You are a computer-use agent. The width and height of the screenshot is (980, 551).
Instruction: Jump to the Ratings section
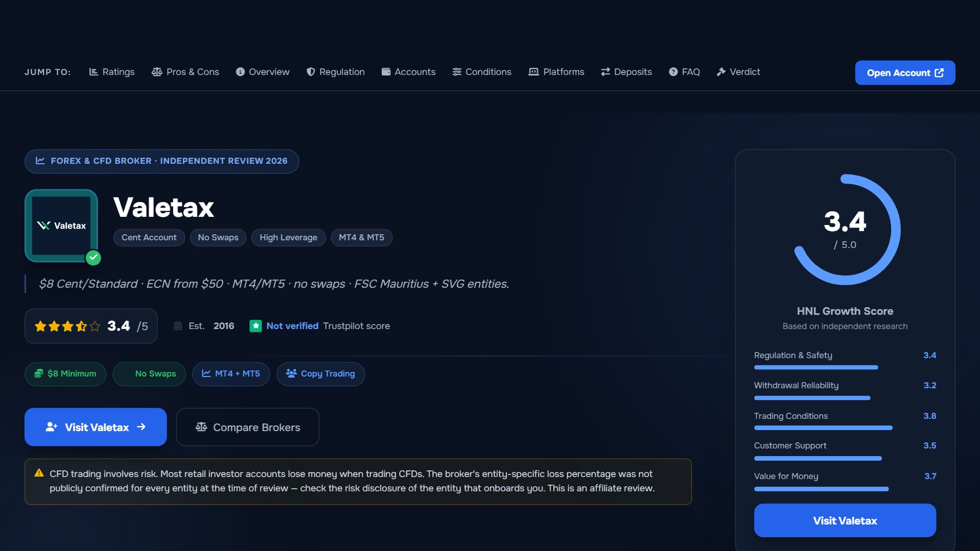112,72
